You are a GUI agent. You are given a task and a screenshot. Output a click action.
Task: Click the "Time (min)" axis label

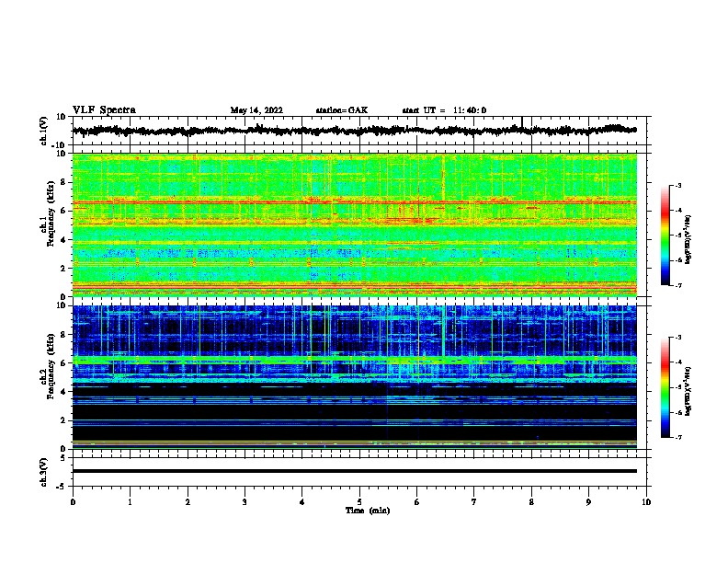(x=368, y=511)
